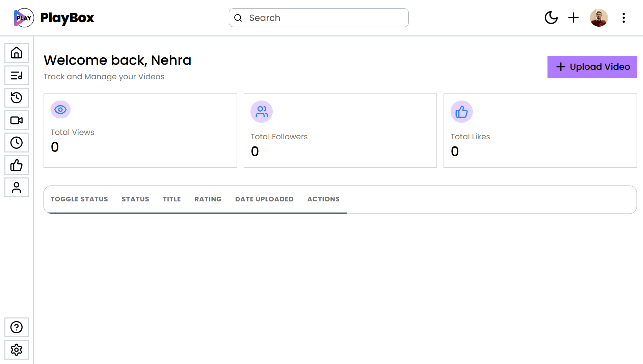
Task: Open the Watch Later clock icon
Action: 17,143
